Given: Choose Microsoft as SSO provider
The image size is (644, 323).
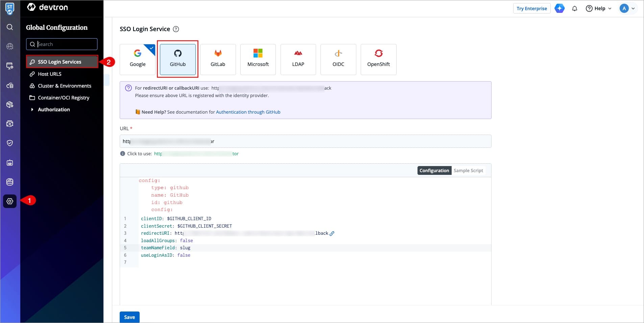Looking at the screenshot, I should (258, 59).
